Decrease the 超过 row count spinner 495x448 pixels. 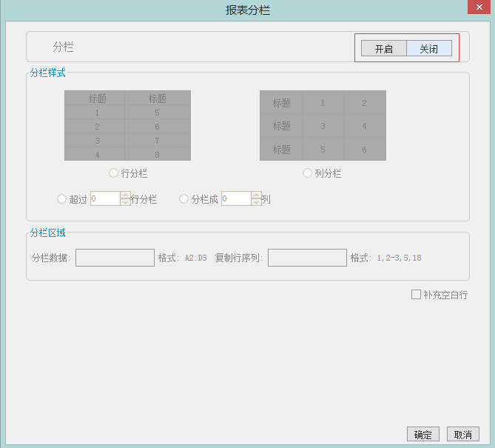(x=125, y=202)
